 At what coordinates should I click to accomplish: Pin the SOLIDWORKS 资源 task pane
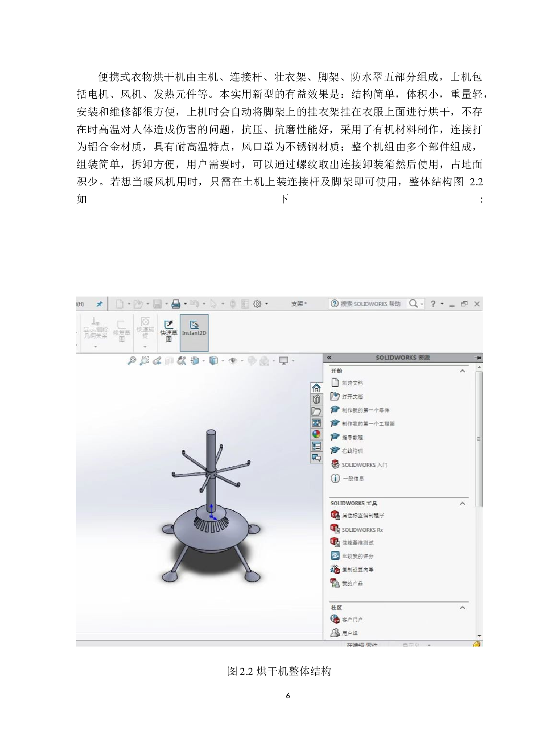[478, 358]
